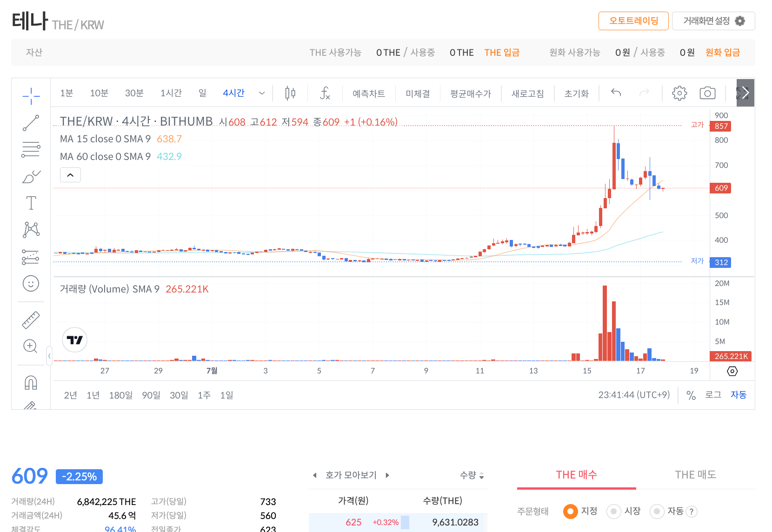Open chart settings gear
The image size is (772, 532).
coord(679,93)
